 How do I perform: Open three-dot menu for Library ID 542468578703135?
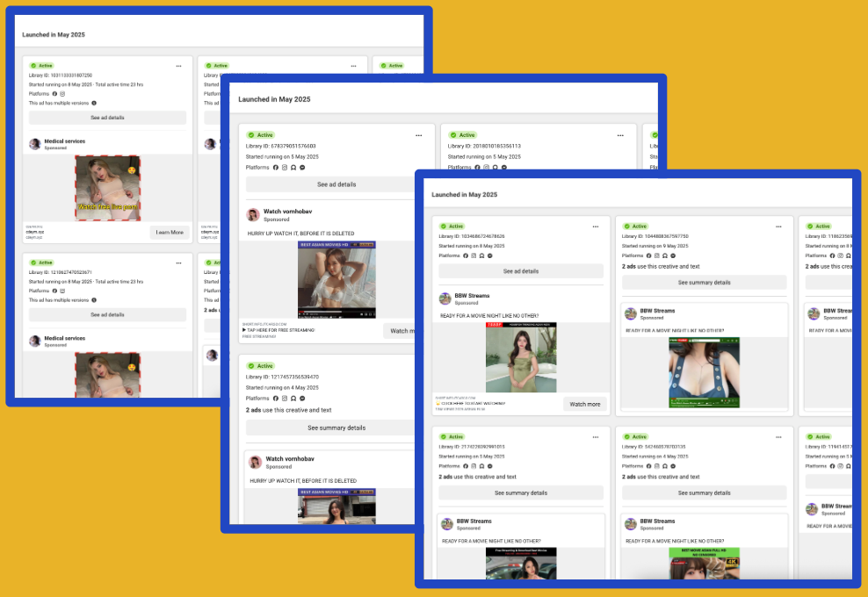click(779, 437)
